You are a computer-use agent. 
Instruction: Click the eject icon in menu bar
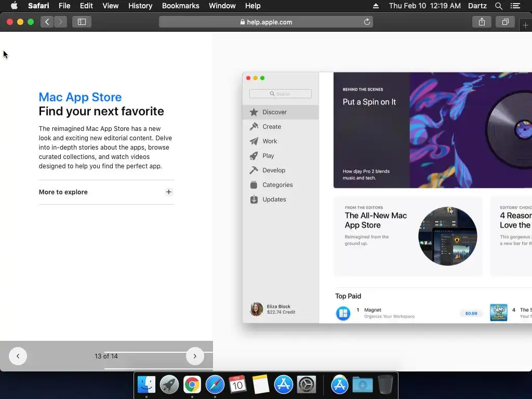point(376,6)
